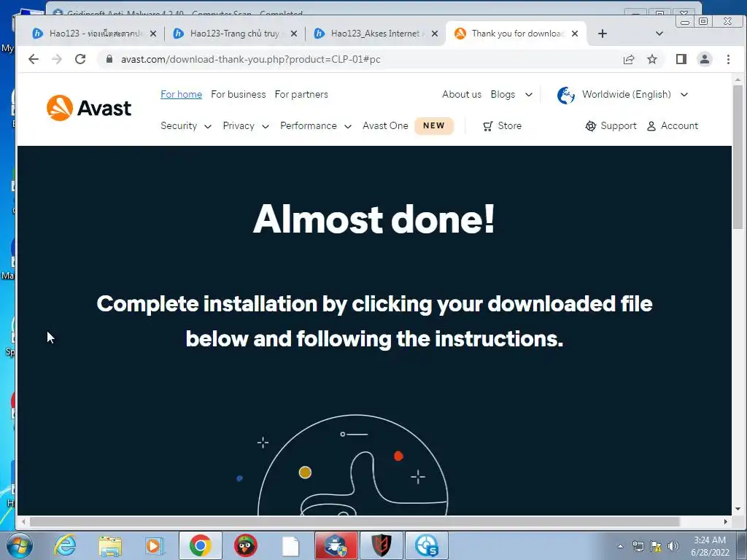Open Windows Media Player in taskbar

tap(155, 545)
